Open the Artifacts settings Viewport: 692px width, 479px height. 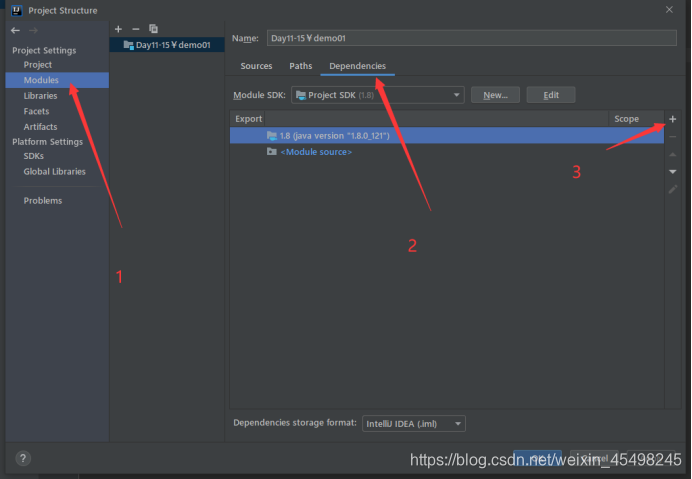click(41, 127)
